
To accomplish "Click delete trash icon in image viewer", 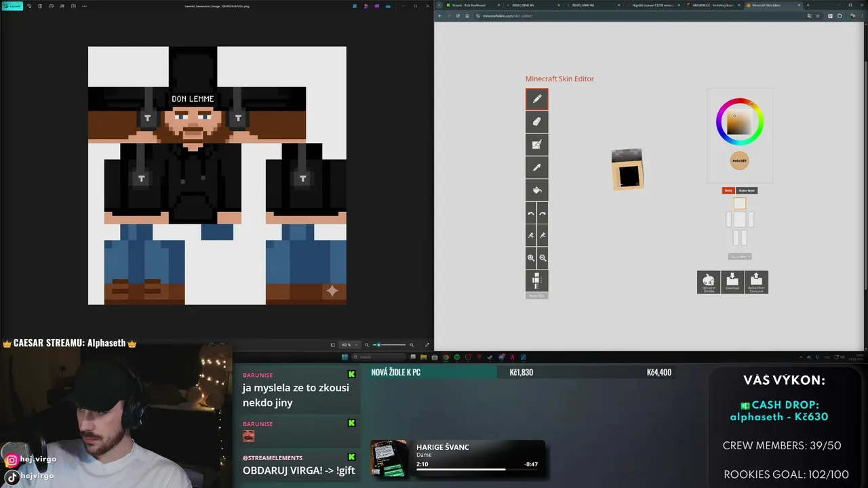I will (40, 6).
